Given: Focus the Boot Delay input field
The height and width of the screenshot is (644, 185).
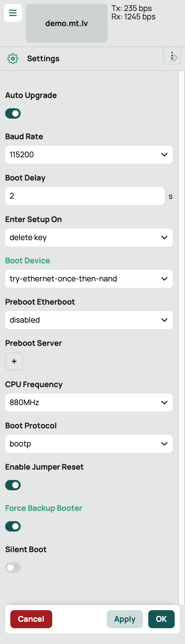Looking at the screenshot, I should click(85, 196).
